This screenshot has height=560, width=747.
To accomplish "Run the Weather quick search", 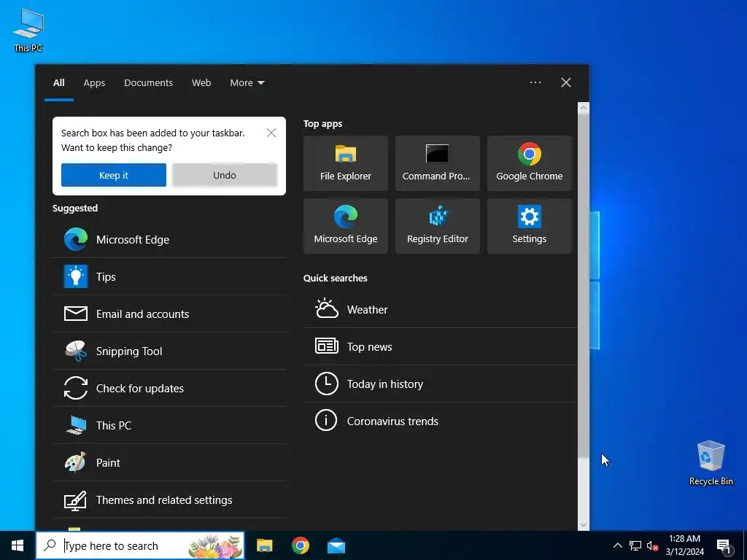I will pyautogui.click(x=440, y=309).
